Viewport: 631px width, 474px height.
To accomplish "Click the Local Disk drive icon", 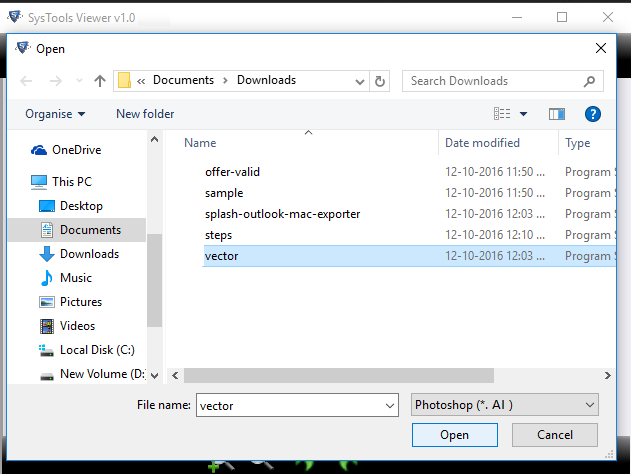I will pyautogui.click(x=46, y=350).
